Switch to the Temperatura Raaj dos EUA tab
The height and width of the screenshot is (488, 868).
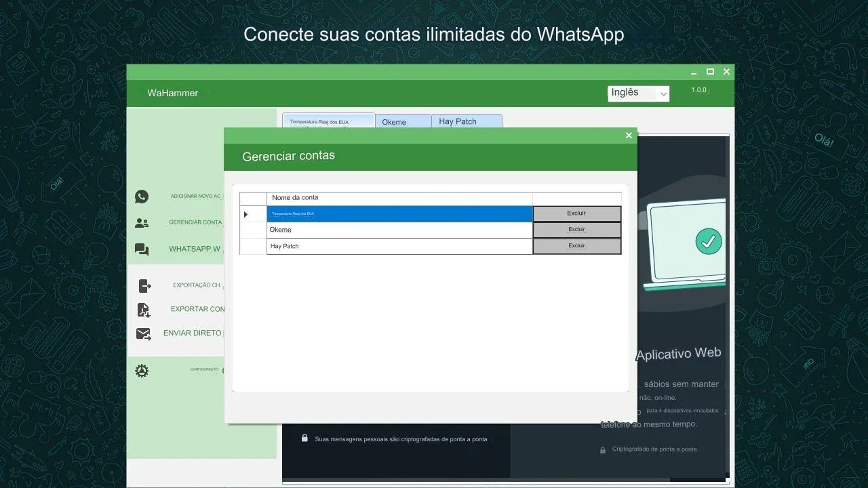click(329, 121)
